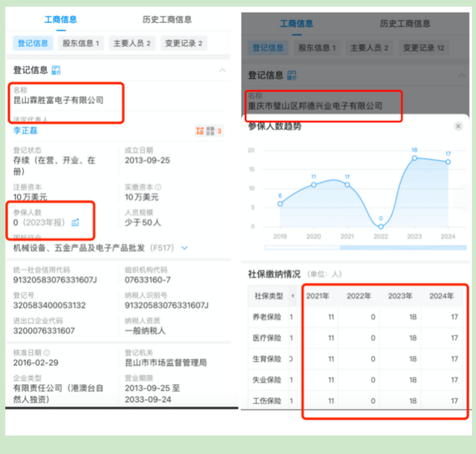This screenshot has height=454, width=476.
Task: Click 工伤保险 2024年 cell value 17
Action: (x=454, y=401)
